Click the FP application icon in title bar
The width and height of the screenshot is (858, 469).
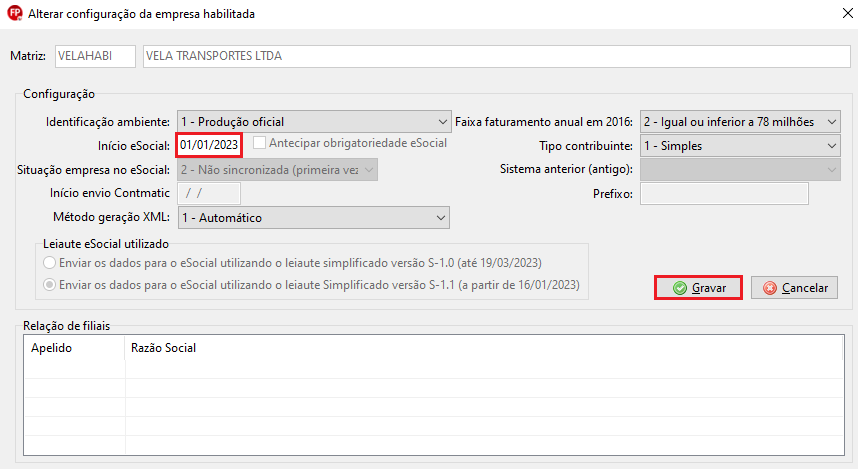13,14
